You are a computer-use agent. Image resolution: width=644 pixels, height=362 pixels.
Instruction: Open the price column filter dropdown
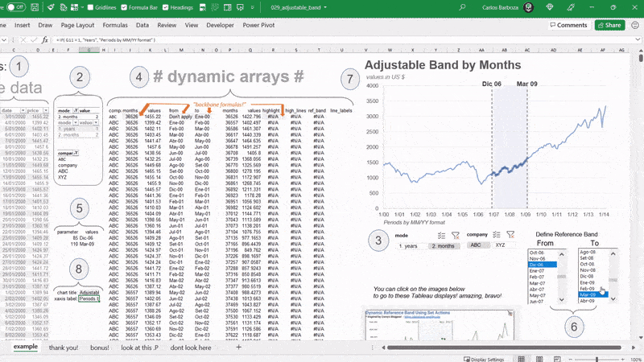click(x=46, y=110)
